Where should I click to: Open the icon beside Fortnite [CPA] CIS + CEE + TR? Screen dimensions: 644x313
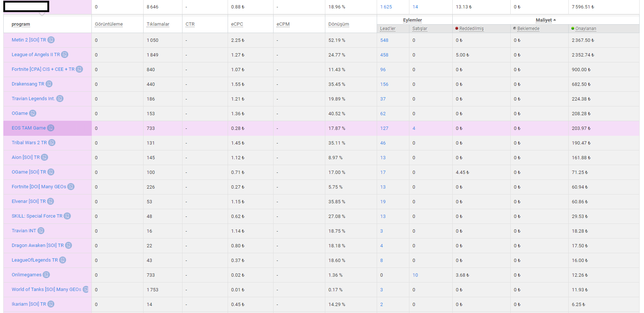tap(79, 69)
